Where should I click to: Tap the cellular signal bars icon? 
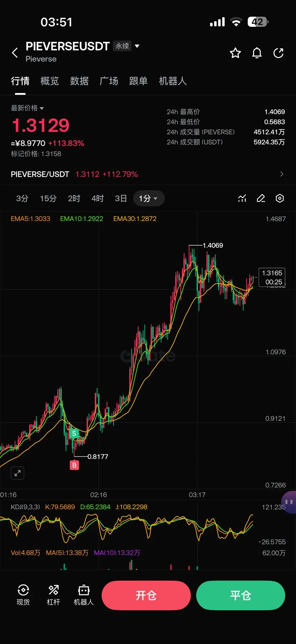coord(217,22)
